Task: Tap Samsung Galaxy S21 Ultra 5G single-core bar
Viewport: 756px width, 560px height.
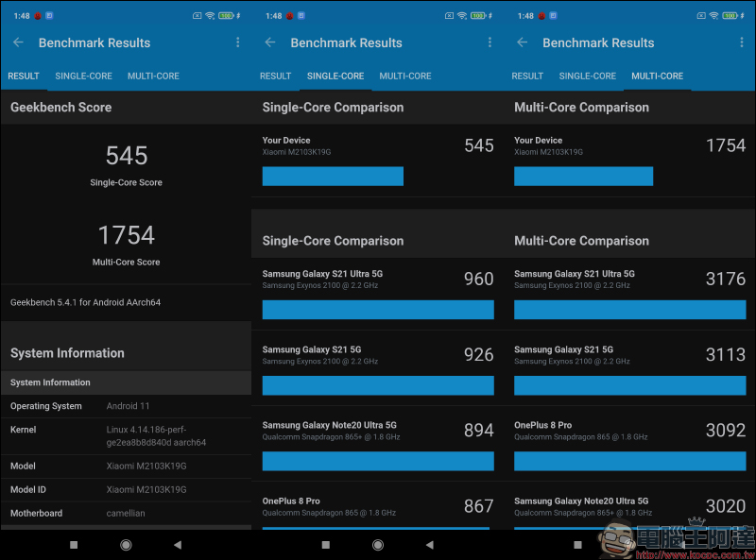Action: click(378, 310)
